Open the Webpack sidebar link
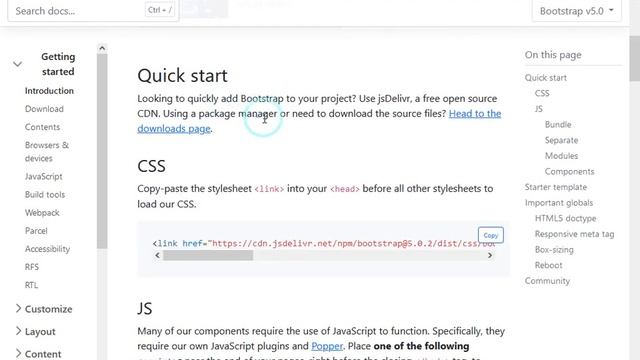This screenshot has width=640, height=360. (42, 213)
